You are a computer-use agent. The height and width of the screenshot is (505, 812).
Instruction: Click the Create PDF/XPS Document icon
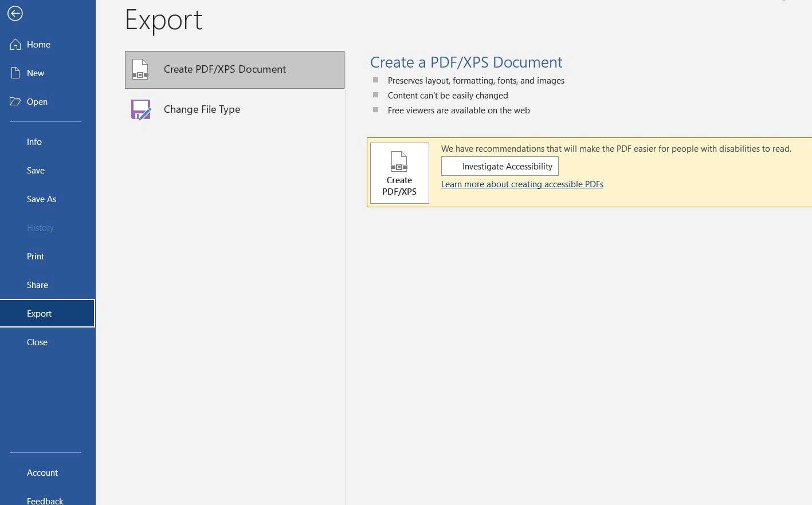[140, 69]
